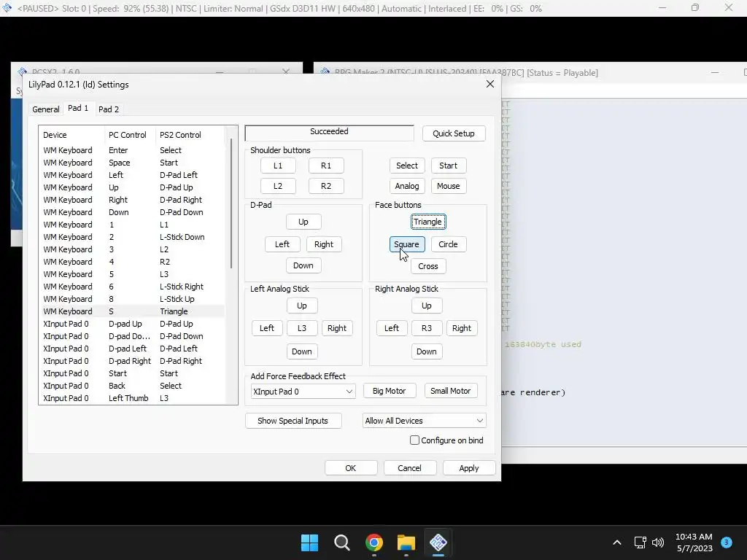747x560 pixels.
Task: Enable Configure on bind checkbox
Action: (x=414, y=440)
